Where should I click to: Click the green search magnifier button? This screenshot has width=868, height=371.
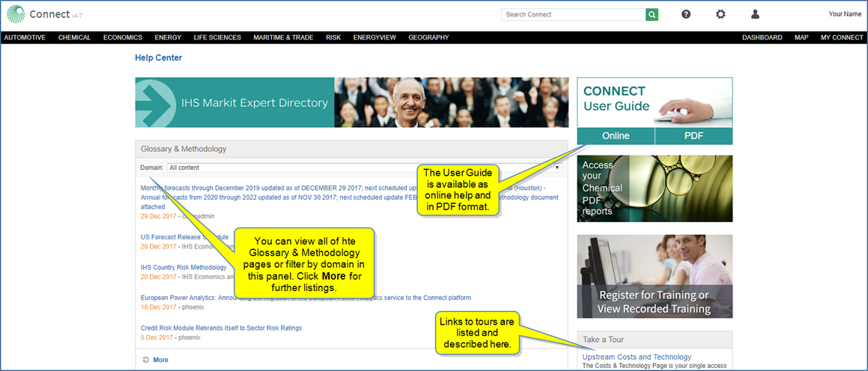pyautogui.click(x=652, y=14)
